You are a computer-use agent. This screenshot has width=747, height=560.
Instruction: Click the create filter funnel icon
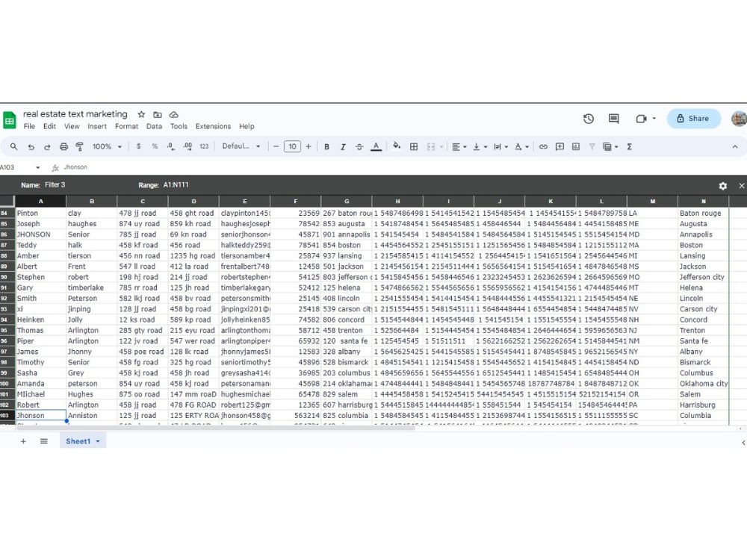pyautogui.click(x=592, y=146)
